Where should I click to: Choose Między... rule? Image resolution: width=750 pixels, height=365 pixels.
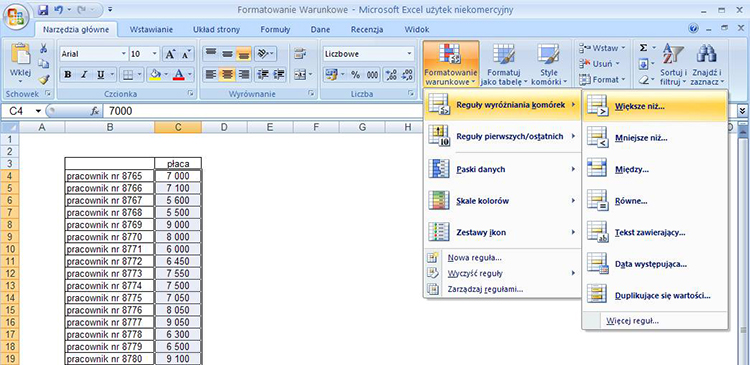pos(654,170)
